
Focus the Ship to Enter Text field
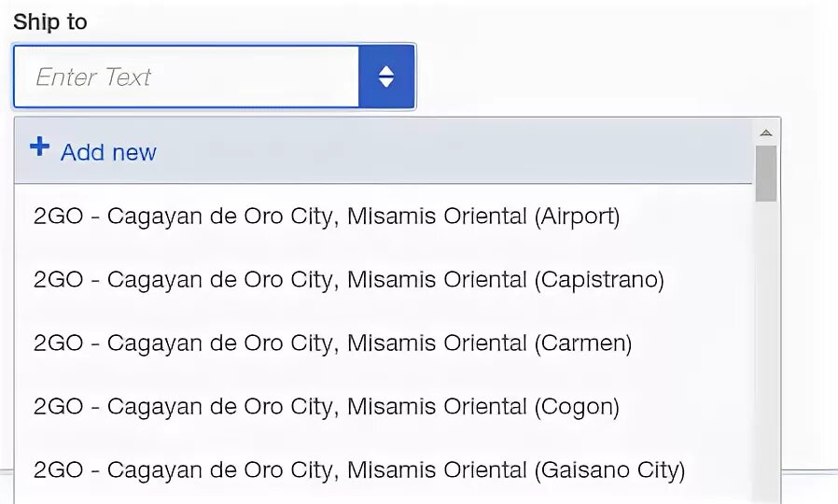point(186,77)
